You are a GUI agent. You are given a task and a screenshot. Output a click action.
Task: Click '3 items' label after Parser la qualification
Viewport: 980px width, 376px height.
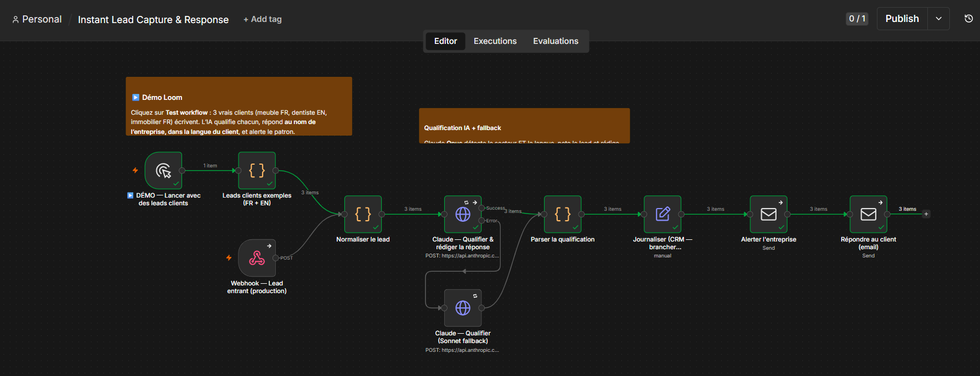click(613, 209)
